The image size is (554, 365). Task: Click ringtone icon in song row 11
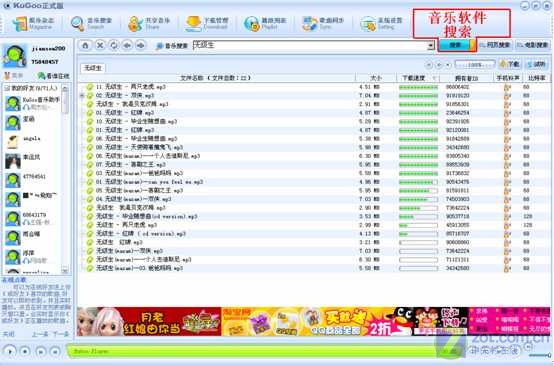click(x=507, y=87)
